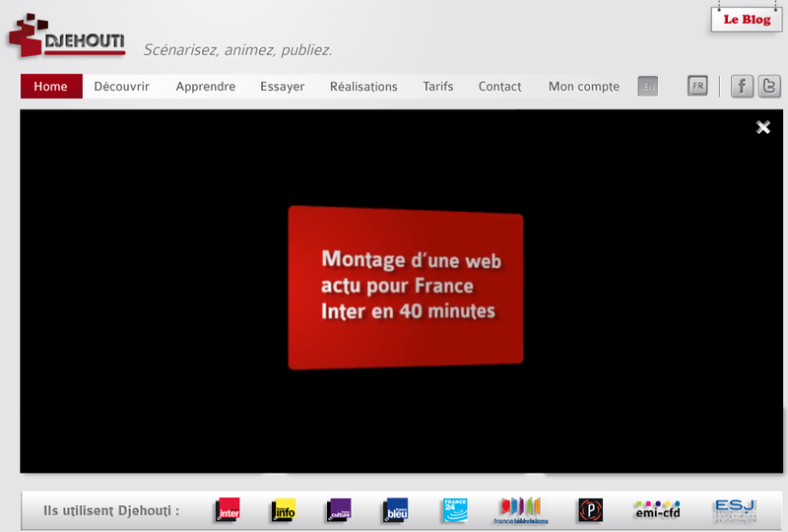Click the France Culture logo
The width and height of the screenshot is (788, 532).
pos(339,510)
